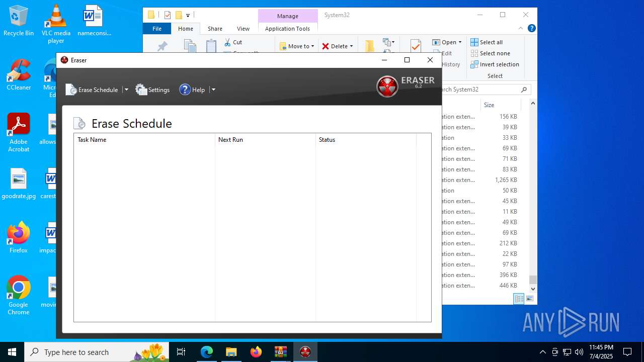
Task: Open the CCleaner desktop icon
Action: (19, 75)
